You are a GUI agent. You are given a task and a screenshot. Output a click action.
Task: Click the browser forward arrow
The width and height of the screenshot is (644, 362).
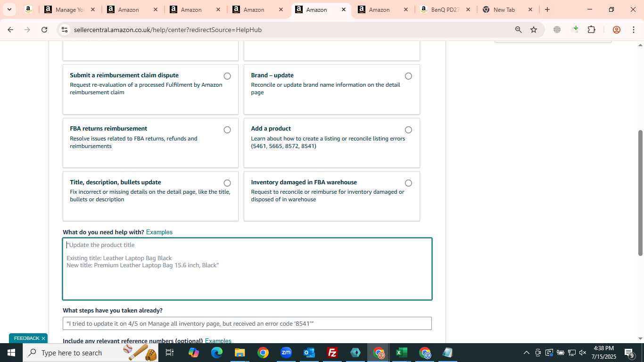tap(27, 30)
